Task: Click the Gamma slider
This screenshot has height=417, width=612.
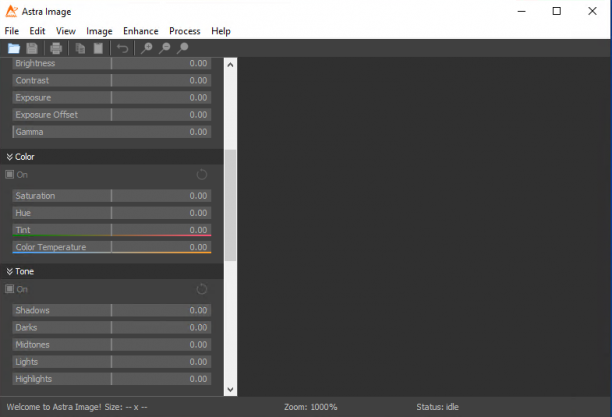Action: pyautogui.click(x=112, y=132)
